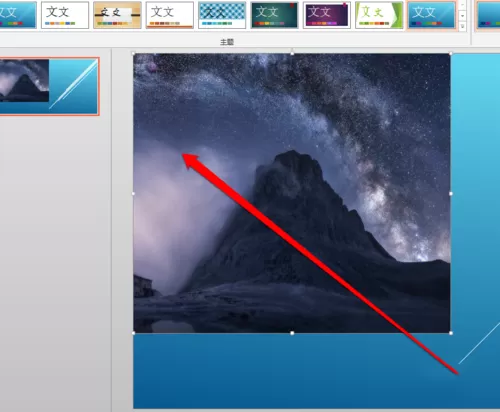Expand the full themes gallery list
The height and width of the screenshot is (412, 500).
tap(462, 26)
